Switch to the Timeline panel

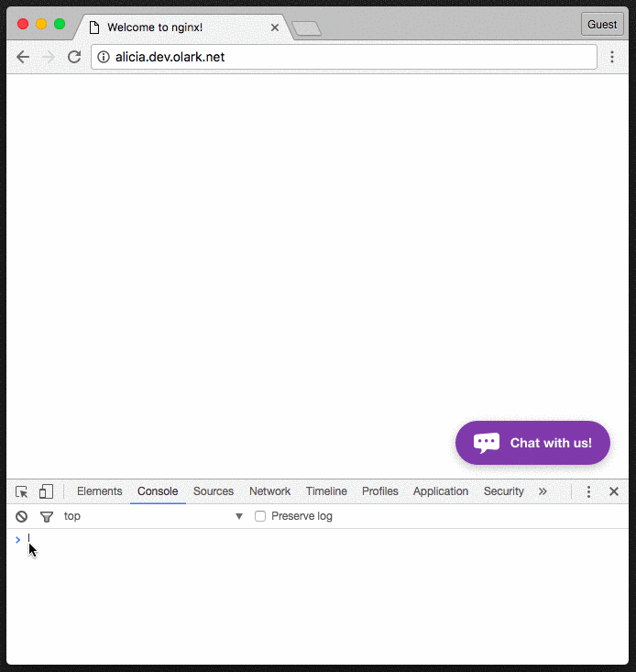tap(326, 491)
